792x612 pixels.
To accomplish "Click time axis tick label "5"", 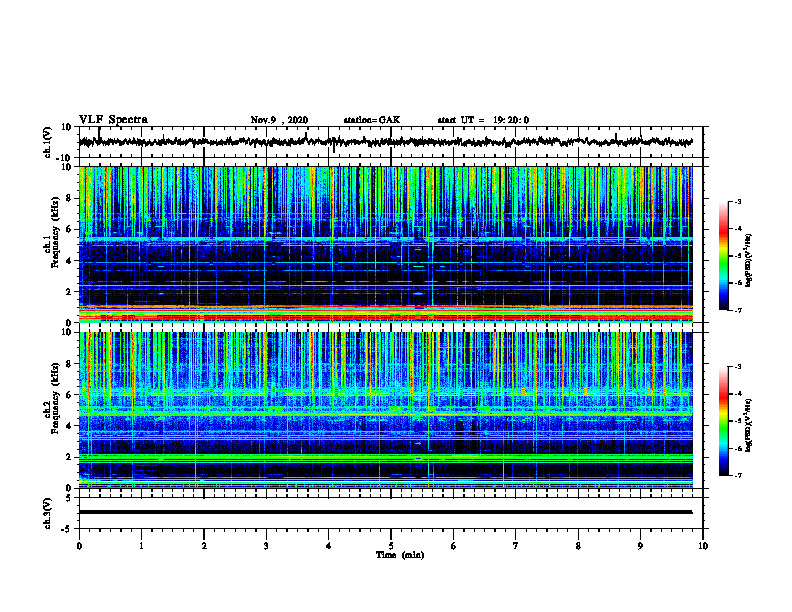I will click(x=391, y=546).
